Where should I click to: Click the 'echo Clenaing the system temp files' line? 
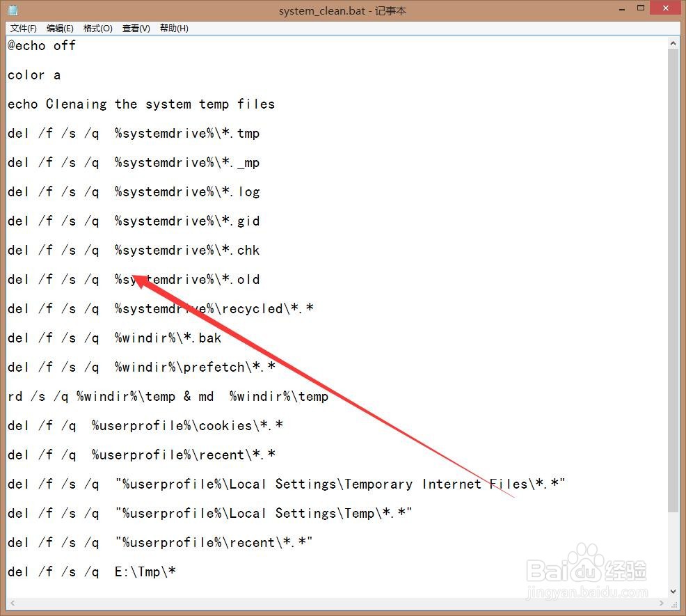pos(141,104)
